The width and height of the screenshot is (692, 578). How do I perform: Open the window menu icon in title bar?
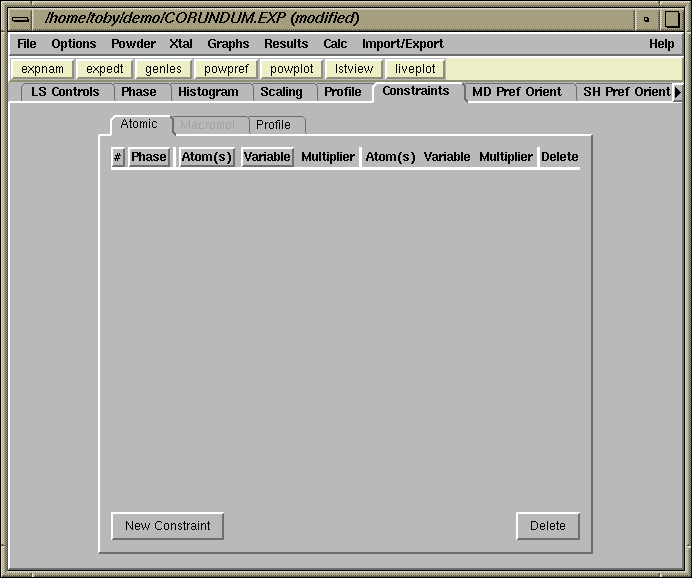[x=20, y=19]
